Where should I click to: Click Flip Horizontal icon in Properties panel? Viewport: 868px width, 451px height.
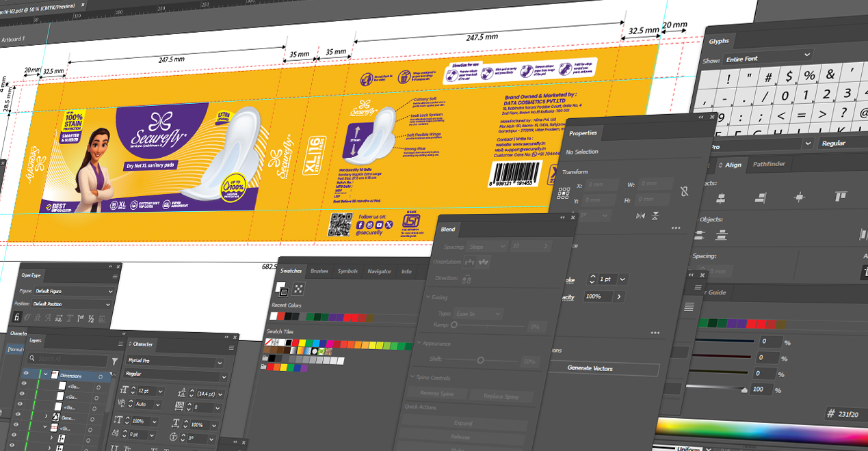pos(640,216)
